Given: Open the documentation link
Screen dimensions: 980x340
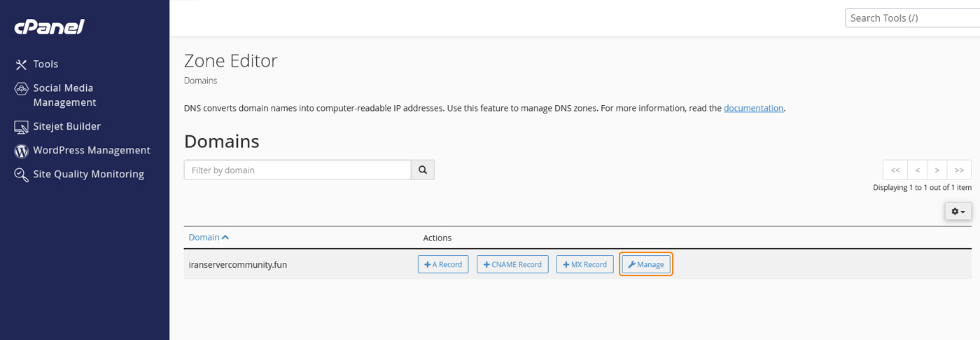Looking at the screenshot, I should pos(753,108).
